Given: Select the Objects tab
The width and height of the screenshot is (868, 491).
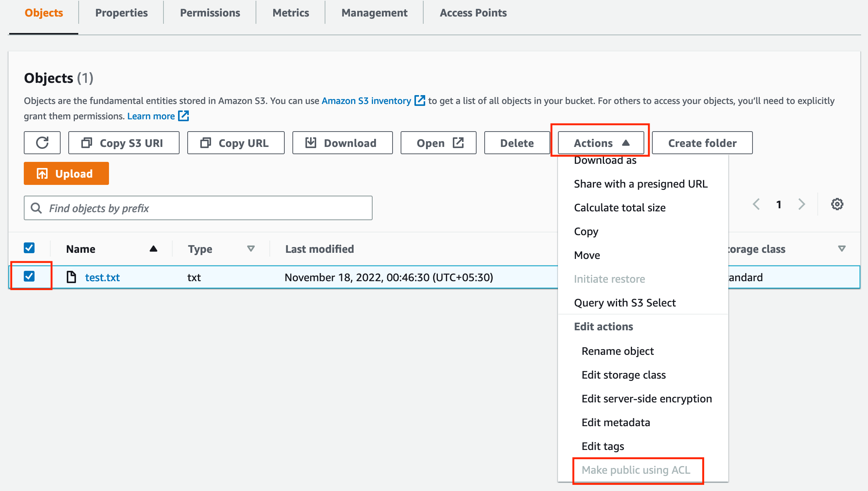Looking at the screenshot, I should [x=44, y=13].
